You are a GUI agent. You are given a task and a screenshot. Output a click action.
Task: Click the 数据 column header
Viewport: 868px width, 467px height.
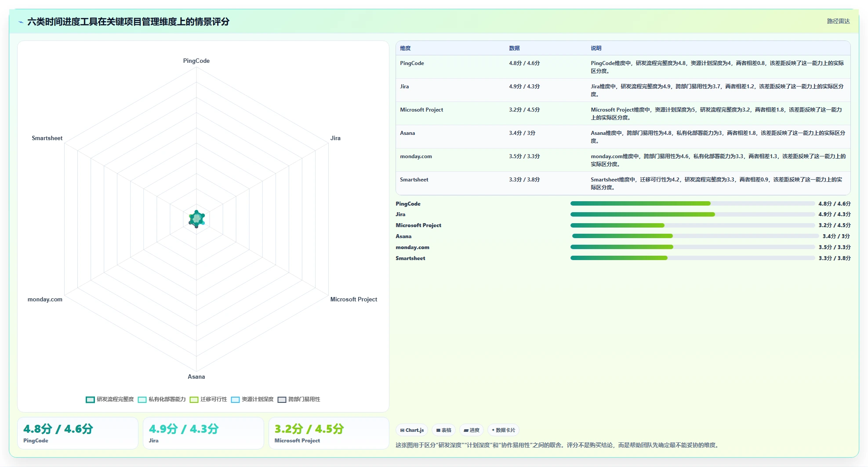514,48
